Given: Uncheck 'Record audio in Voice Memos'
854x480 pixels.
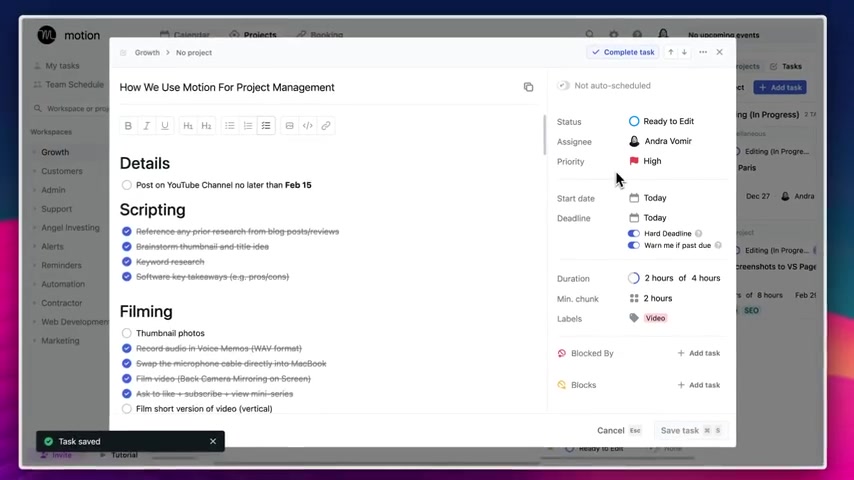Looking at the screenshot, I should [x=127, y=348].
